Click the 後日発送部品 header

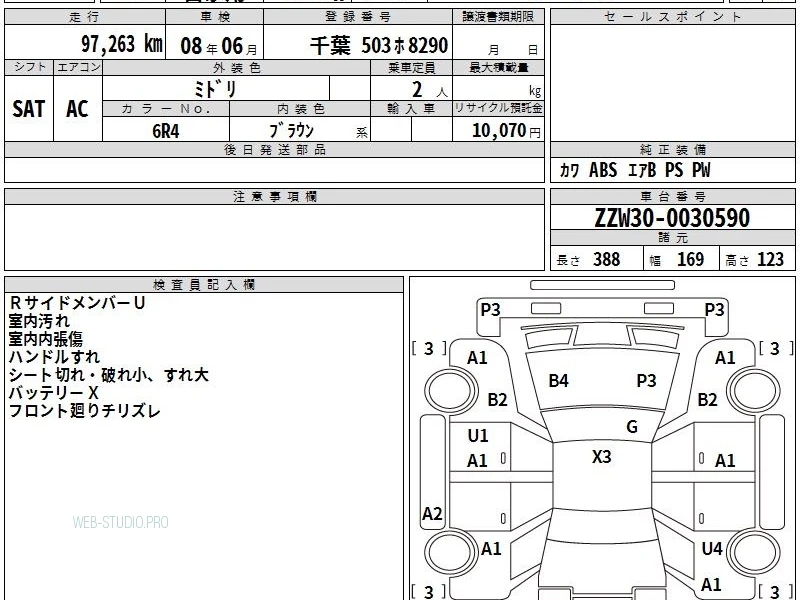pos(274,150)
